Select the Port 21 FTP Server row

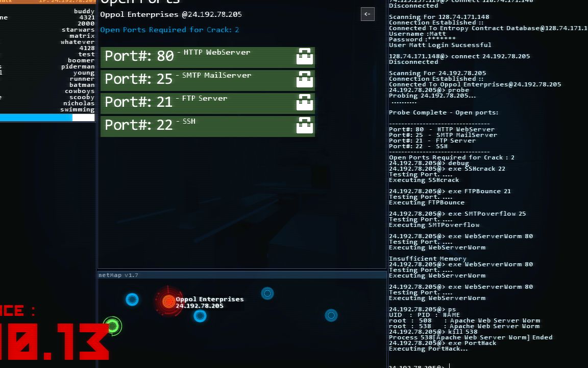[x=208, y=103]
